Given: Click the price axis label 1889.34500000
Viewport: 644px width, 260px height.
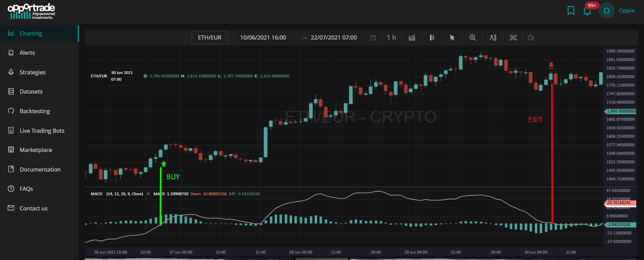Looking at the screenshot, I should [621, 51].
